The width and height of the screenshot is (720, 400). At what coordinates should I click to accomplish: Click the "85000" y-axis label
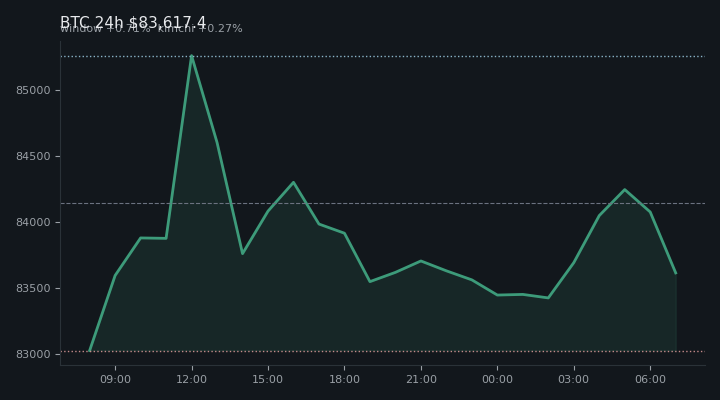[x=33, y=90]
